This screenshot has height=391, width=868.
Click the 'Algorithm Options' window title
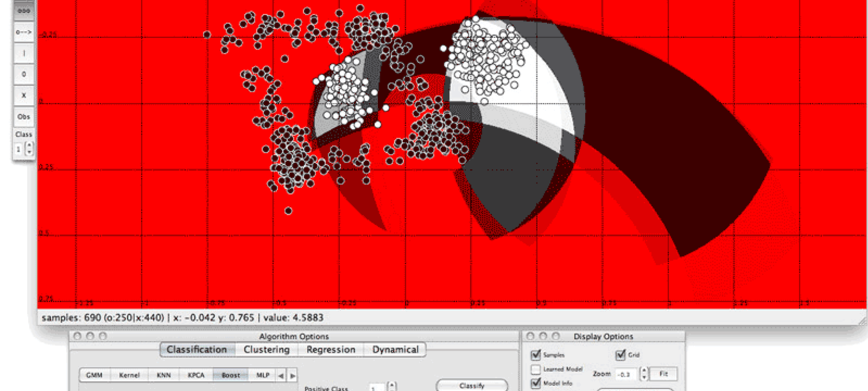(x=294, y=336)
